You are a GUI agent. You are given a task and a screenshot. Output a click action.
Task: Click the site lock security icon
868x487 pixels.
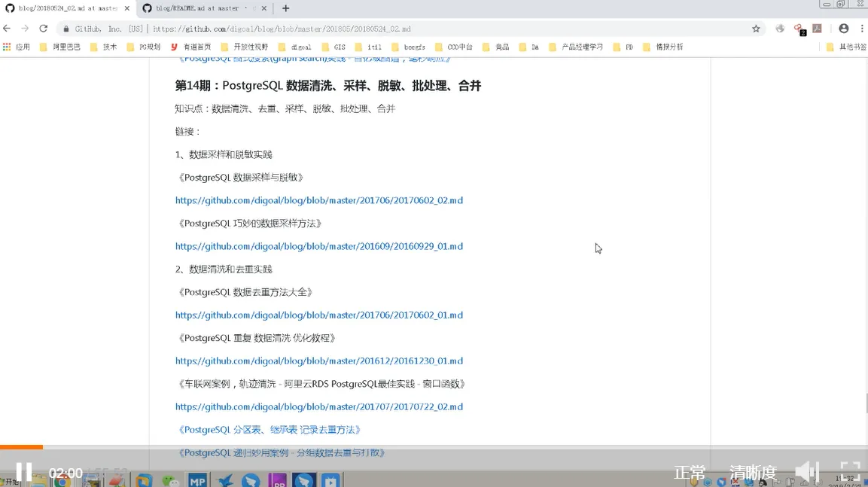point(66,29)
